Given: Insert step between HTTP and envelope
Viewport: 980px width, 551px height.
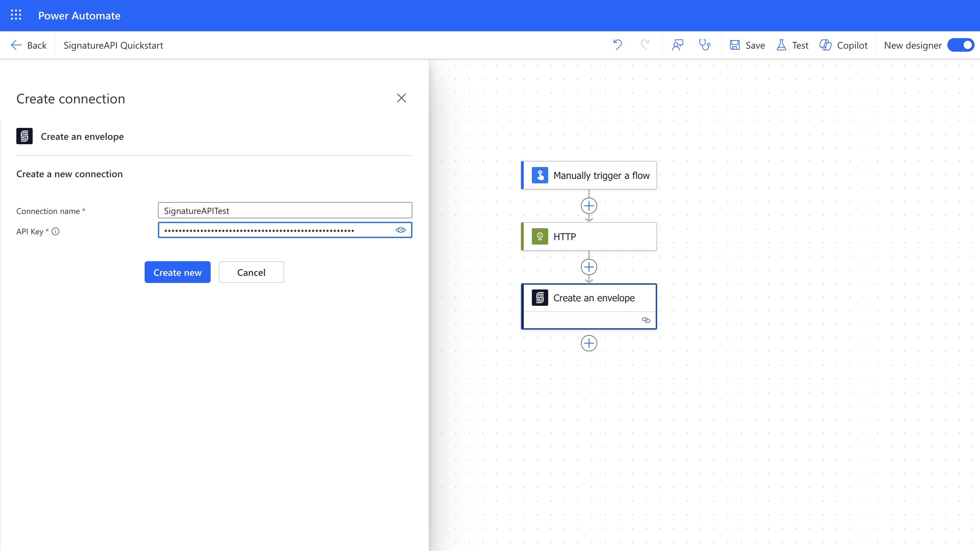Looking at the screenshot, I should coord(589,267).
